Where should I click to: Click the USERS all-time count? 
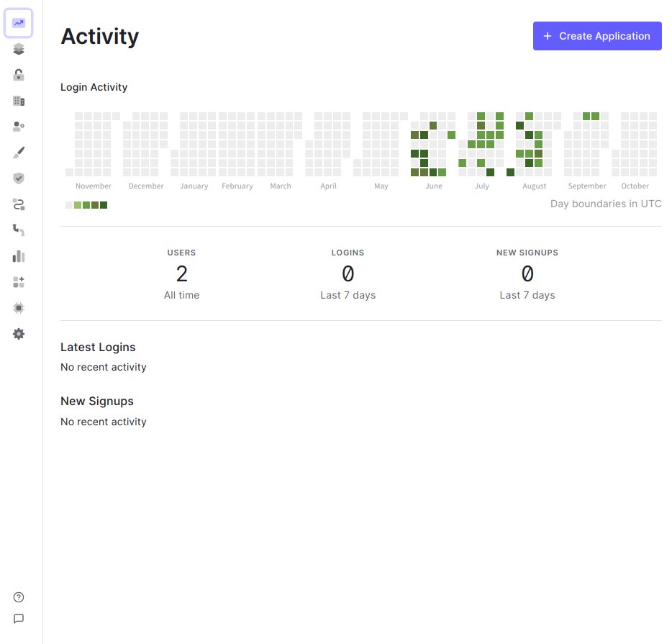pos(182,274)
